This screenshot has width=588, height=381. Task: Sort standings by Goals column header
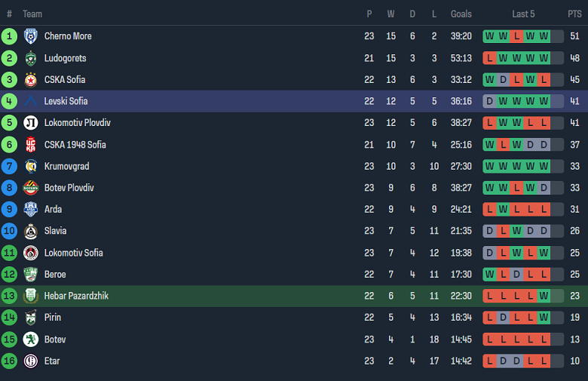click(461, 14)
